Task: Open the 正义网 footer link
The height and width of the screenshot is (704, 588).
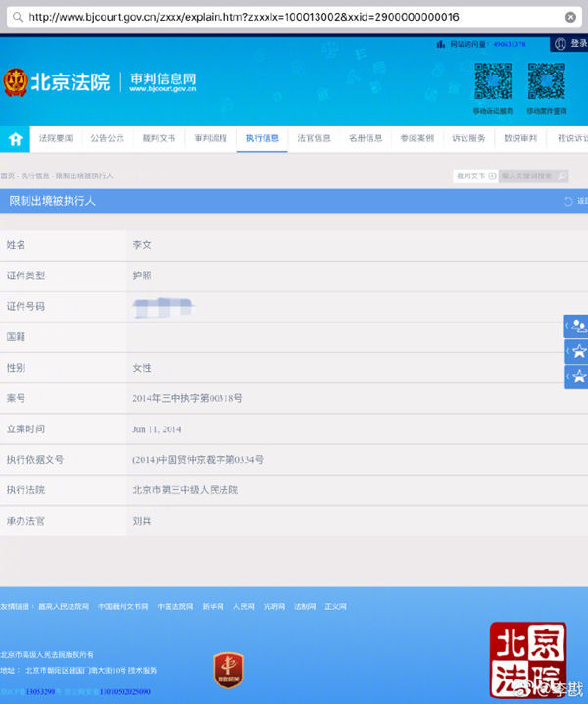Action: 335,607
